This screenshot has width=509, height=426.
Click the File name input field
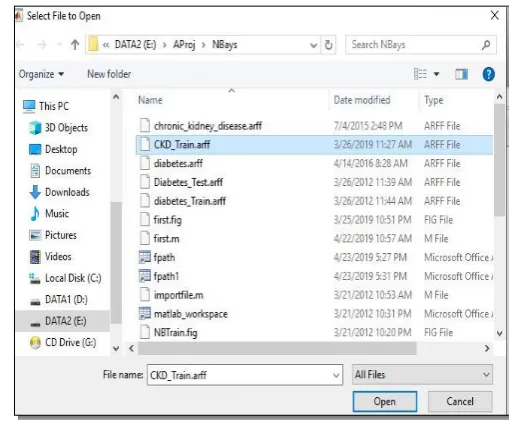[245, 375]
